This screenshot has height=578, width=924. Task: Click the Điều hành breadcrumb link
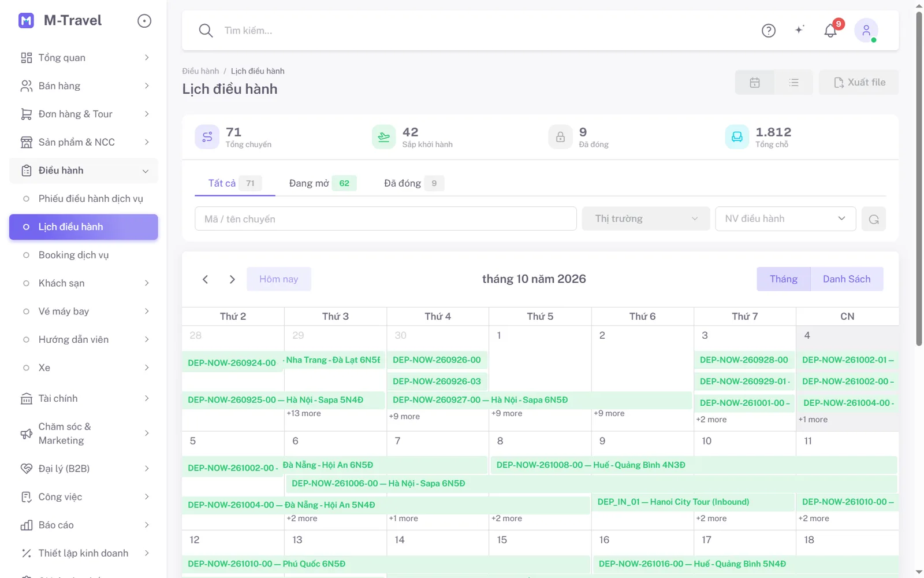(x=200, y=71)
